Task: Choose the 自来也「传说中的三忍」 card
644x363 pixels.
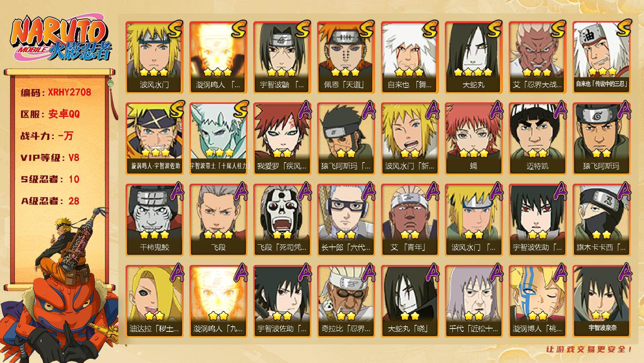Action: [x=602, y=57]
